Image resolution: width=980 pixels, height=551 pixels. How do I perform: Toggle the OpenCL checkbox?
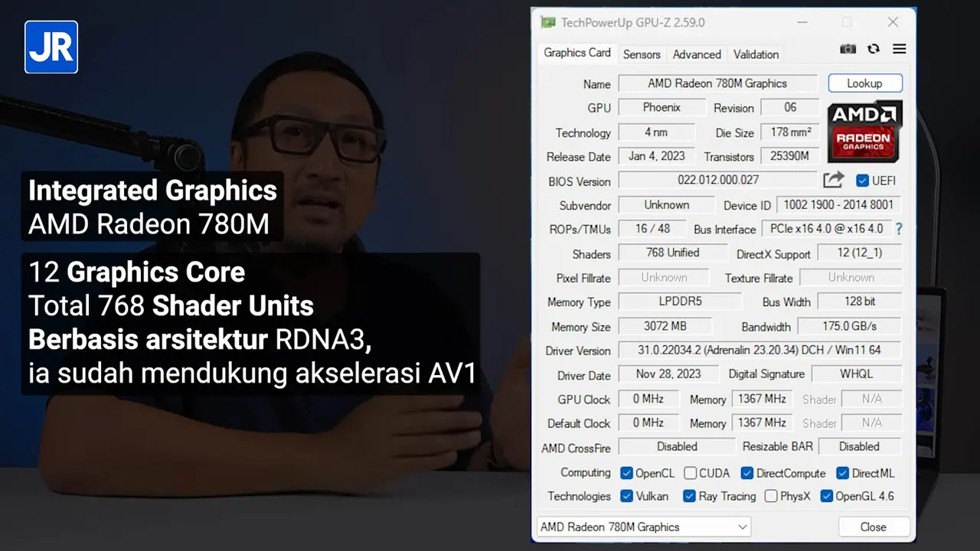coord(626,473)
